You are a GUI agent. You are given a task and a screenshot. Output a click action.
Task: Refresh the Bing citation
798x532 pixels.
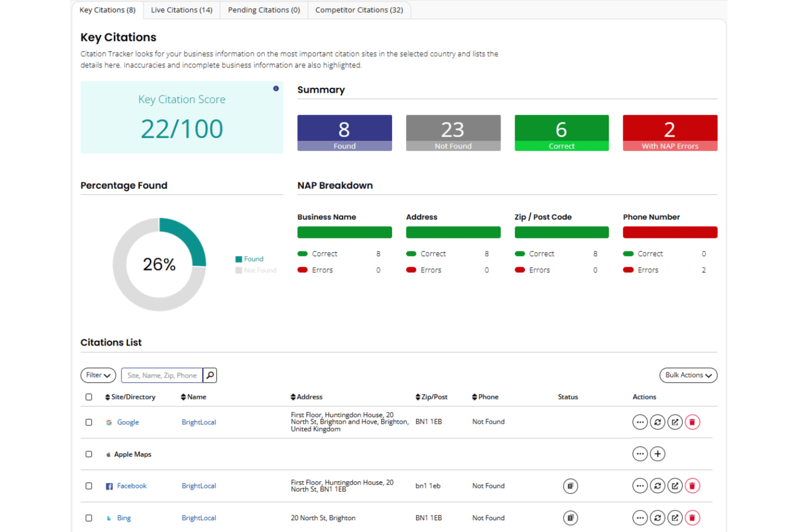coord(657,518)
